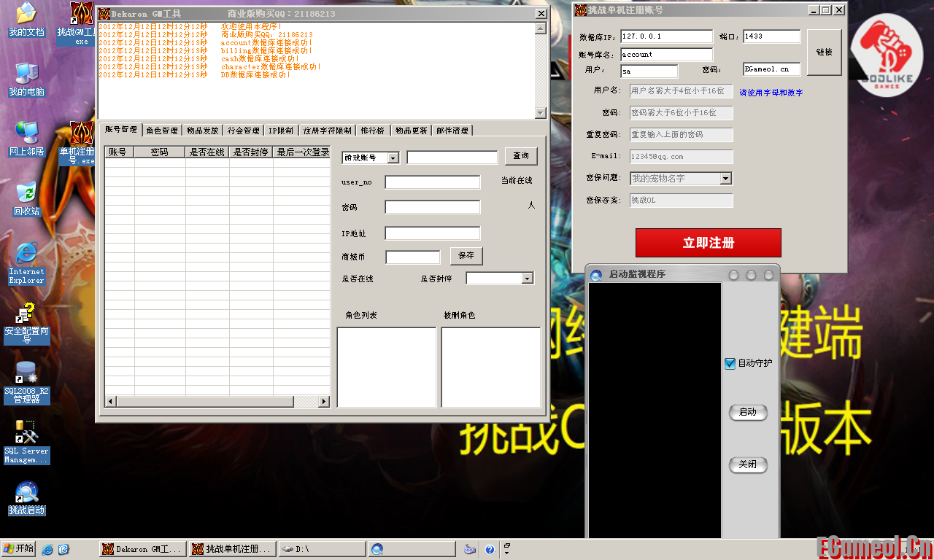Switch to the 物品发放 tab
The width and height of the screenshot is (934, 560).
pos(202,131)
